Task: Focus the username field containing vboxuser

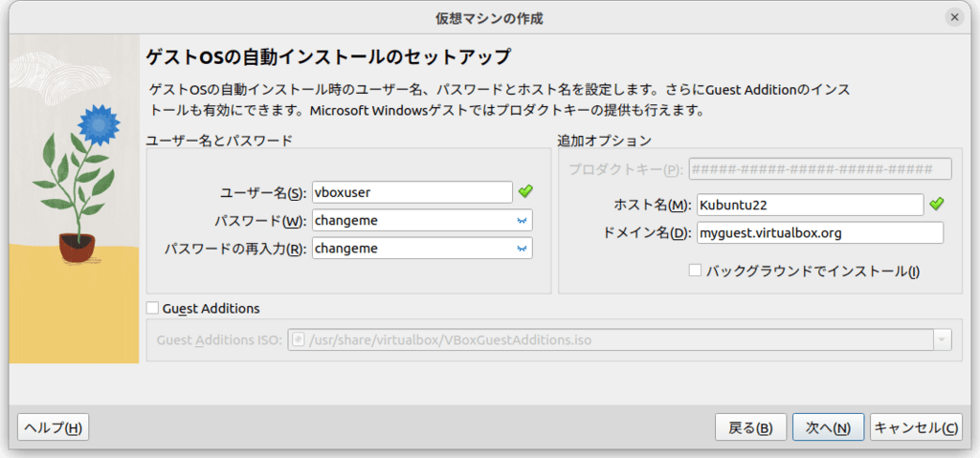Action: pyautogui.click(x=412, y=192)
